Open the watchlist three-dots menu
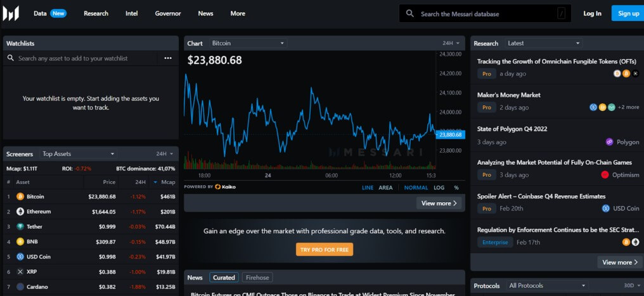The image size is (644, 296). point(168,58)
